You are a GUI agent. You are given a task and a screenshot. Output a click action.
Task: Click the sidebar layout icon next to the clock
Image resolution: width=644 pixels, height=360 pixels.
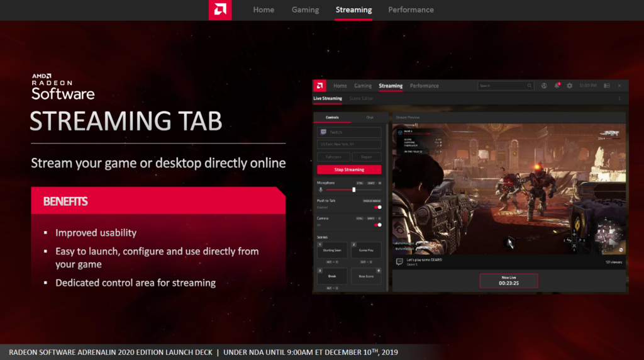coord(607,86)
